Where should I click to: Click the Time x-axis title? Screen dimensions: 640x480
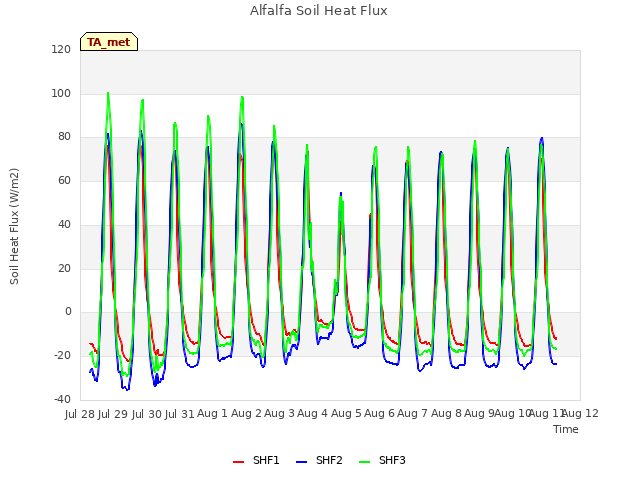pyautogui.click(x=566, y=429)
